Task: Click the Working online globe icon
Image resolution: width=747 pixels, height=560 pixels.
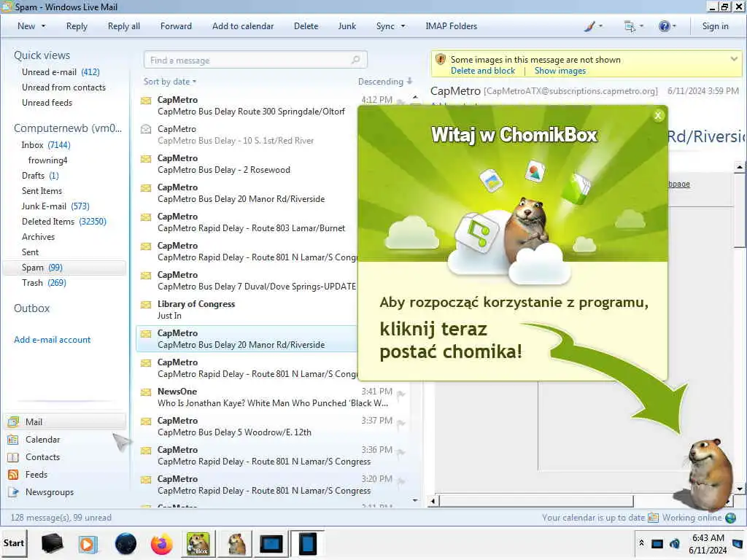Action: (x=730, y=518)
